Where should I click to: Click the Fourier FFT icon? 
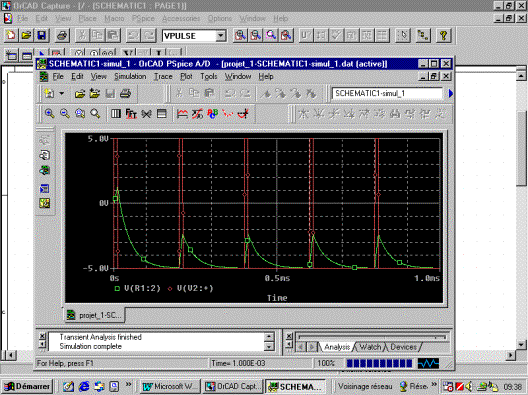pyautogui.click(x=131, y=113)
